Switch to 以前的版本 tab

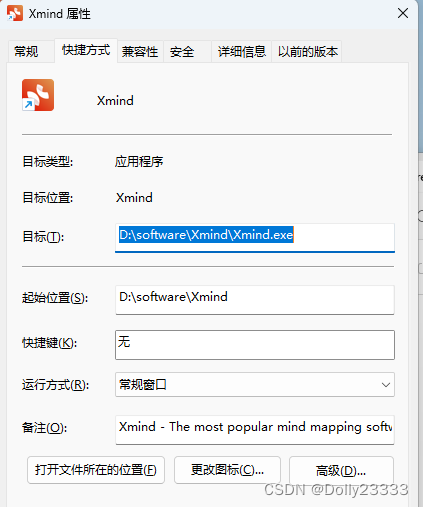tap(307, 52)
